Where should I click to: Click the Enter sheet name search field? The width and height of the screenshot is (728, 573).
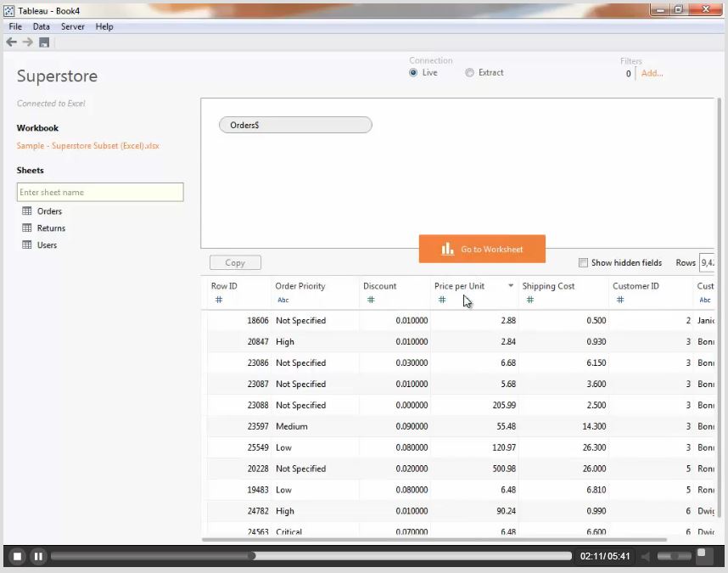point(100,193)
